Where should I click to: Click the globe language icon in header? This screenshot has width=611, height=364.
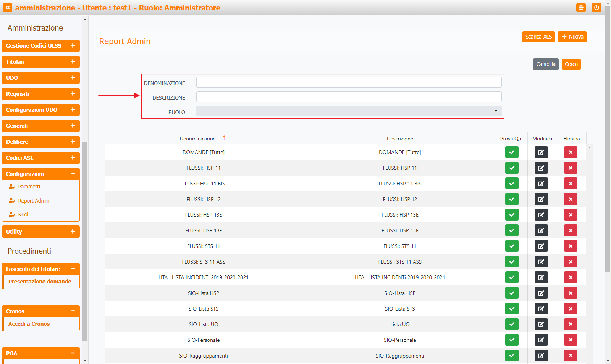[581, 8]
